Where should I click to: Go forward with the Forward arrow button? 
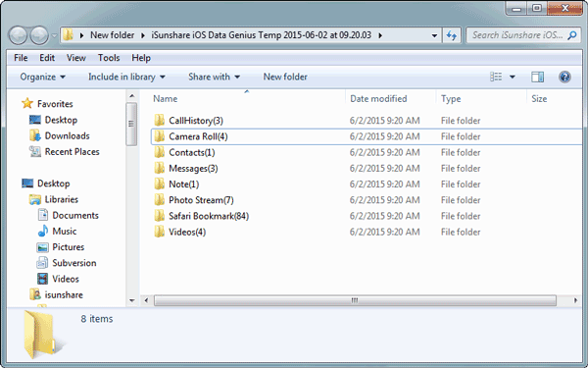pyautogui.click(x=39, y=35)
